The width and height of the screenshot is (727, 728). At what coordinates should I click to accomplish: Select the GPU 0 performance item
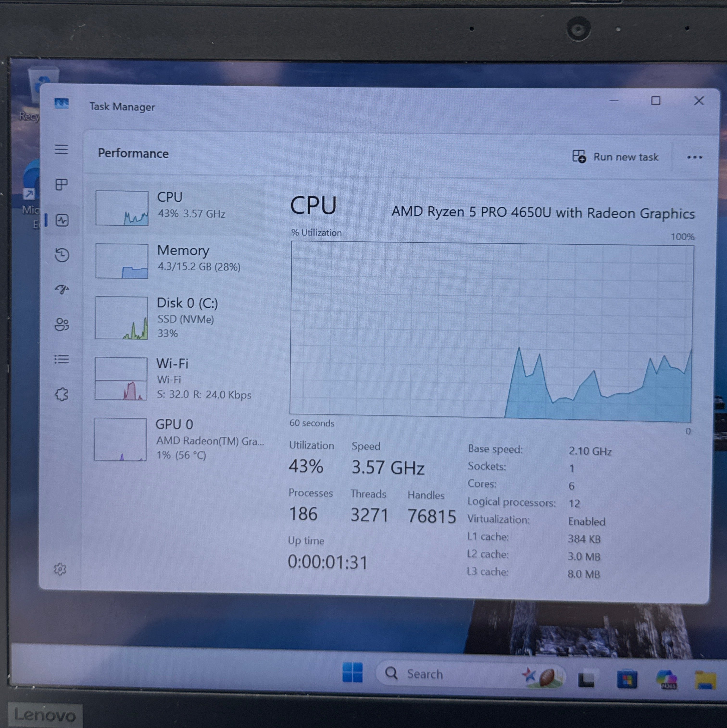click(x=176, y=439)
